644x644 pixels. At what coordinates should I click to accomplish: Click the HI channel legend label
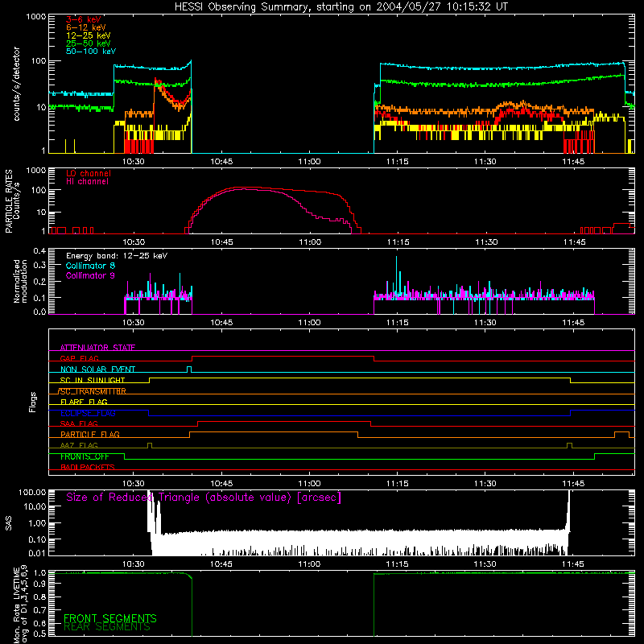[88, 182]
